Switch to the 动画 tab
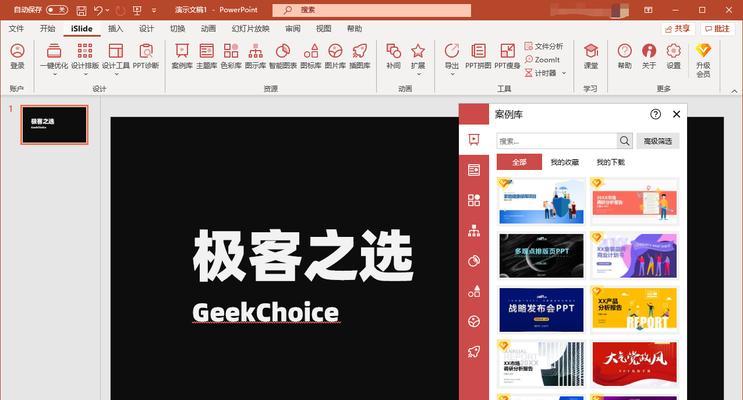Screen dimensions: 743x400 208,28
